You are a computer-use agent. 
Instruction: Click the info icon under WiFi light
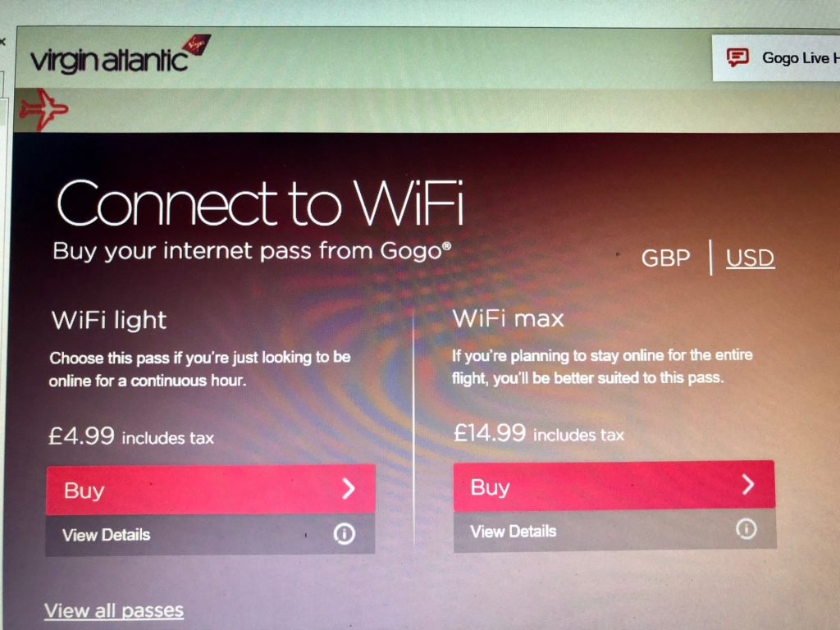344,533
